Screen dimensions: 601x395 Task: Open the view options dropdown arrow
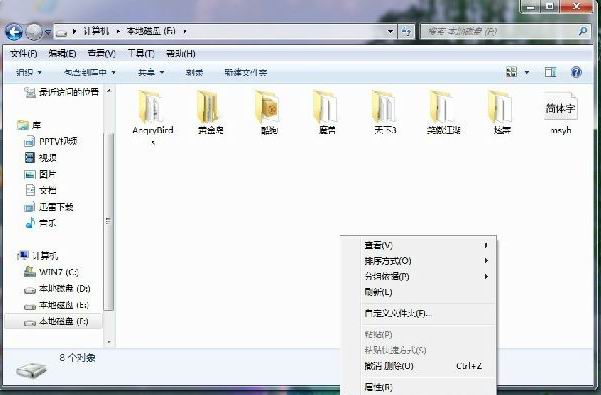coord(527,72)
